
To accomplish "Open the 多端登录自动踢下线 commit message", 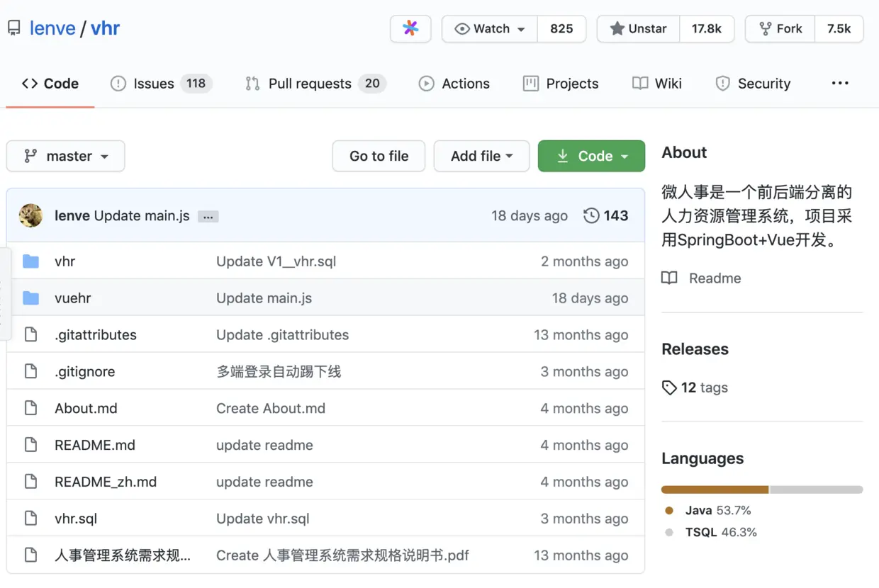I will click(279, 372).
